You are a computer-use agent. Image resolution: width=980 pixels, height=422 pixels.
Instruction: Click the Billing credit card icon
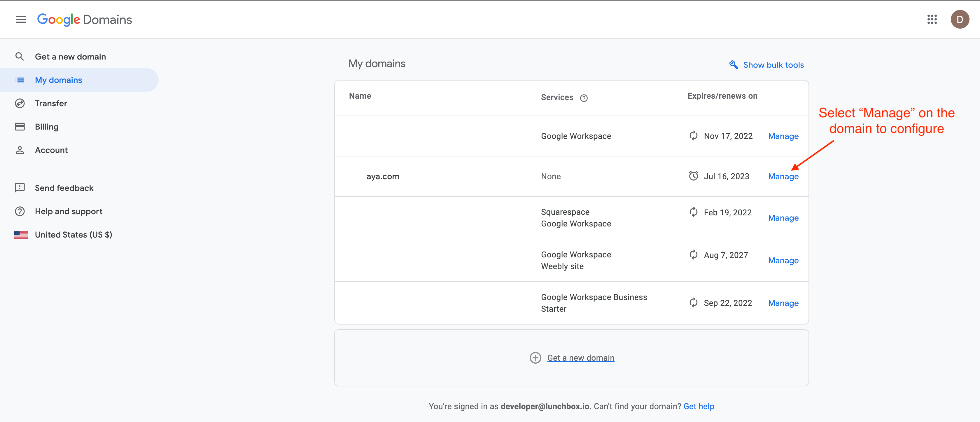[20, 127]
